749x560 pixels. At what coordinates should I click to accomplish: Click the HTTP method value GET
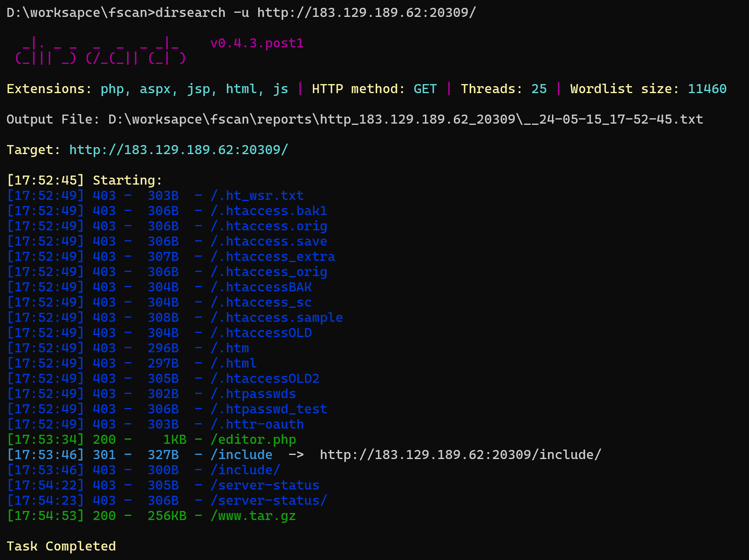click(x=425, y=89)
